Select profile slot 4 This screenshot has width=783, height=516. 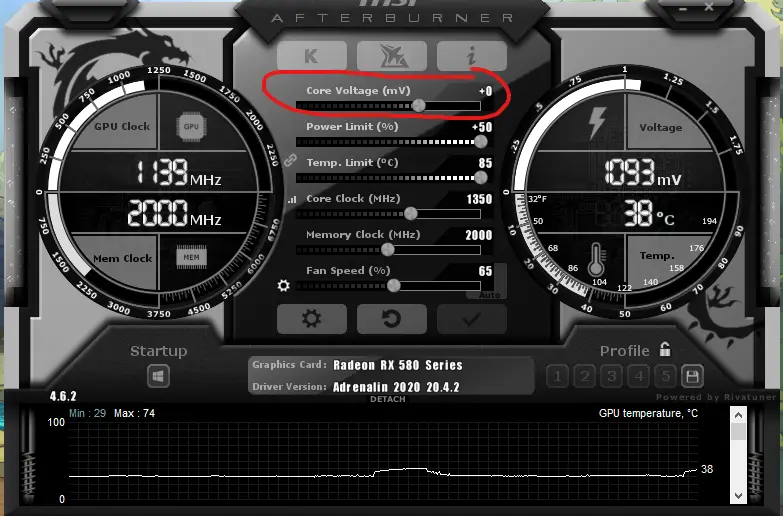638,376
